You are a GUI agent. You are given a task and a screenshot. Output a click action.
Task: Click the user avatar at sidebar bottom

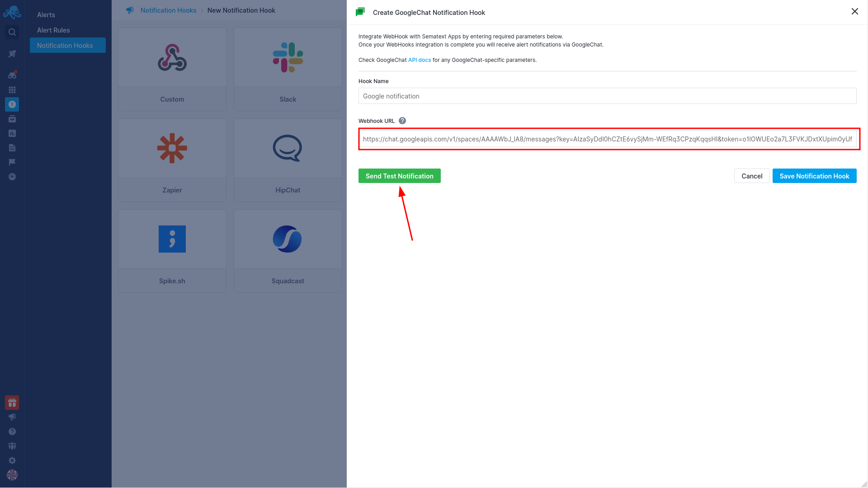pyautogui.click(x=12, y=475)
